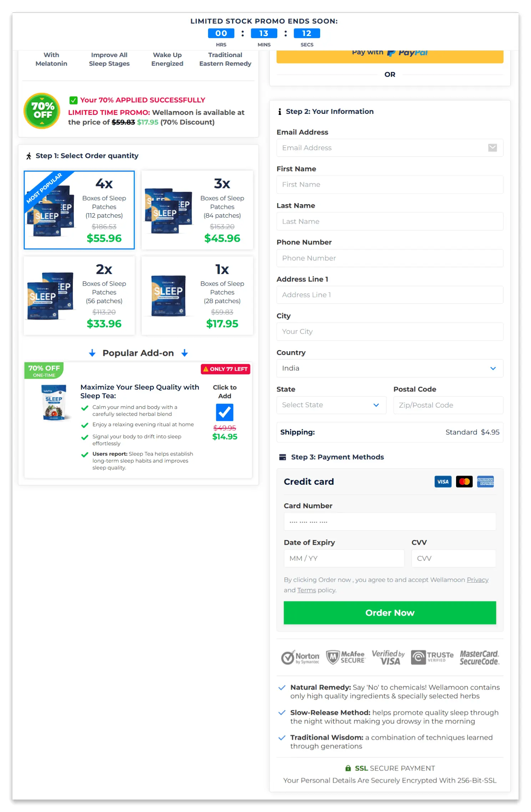Click the Address Line 1 input field
The width and height of the screenshot is (531, 812).
click(x=390, y=295)
